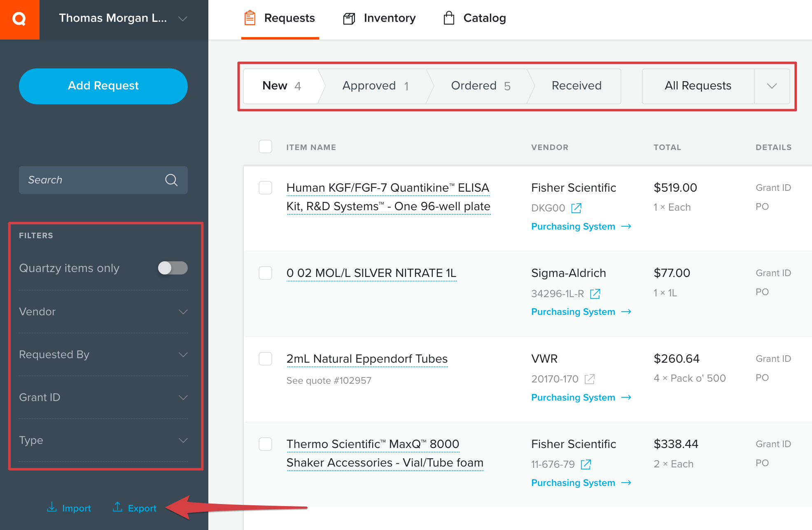Open external link icon next to 11-676-79

[586, 464]
